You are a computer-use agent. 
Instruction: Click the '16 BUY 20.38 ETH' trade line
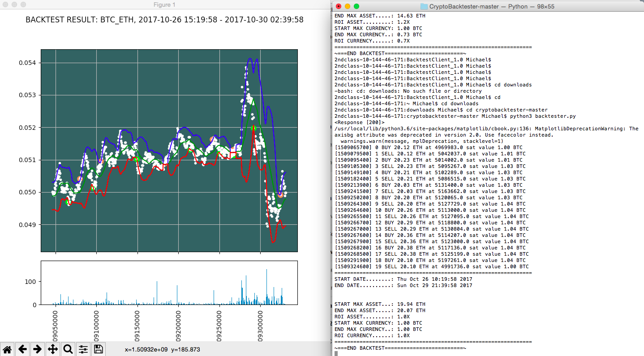pos(430,248)
